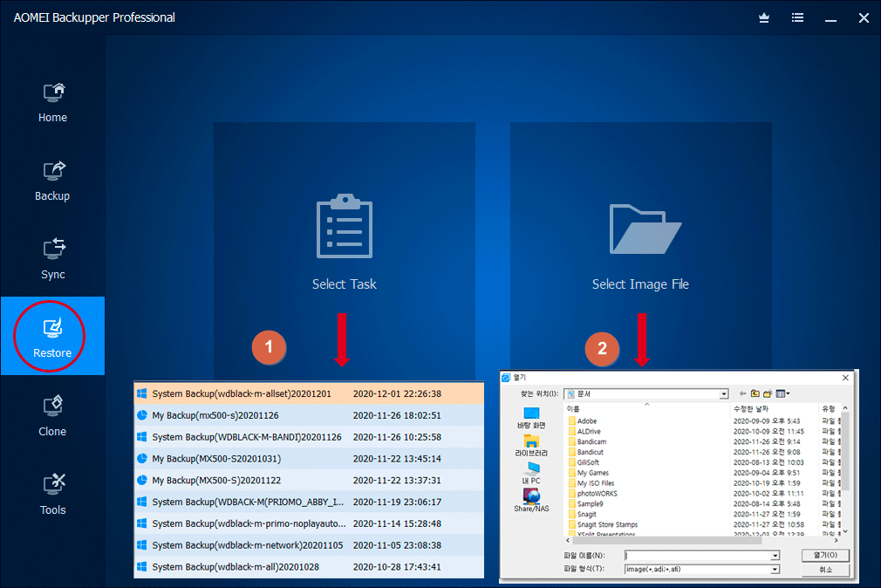The width and height of the screenshot is (881, 588).
Task: Click left arrow of horizontal scrollbar
Action: (x=568, y=540)
